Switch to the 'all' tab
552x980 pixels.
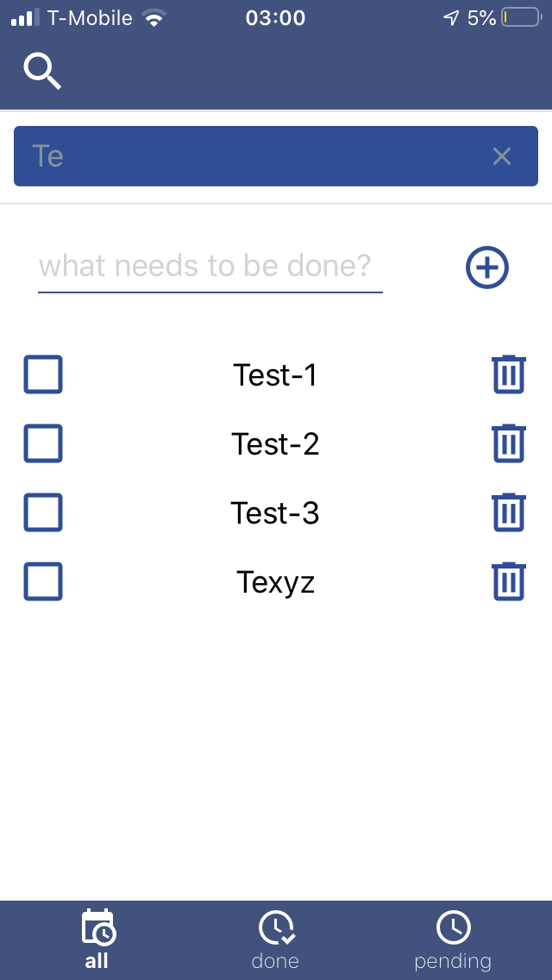click(97, 940)
